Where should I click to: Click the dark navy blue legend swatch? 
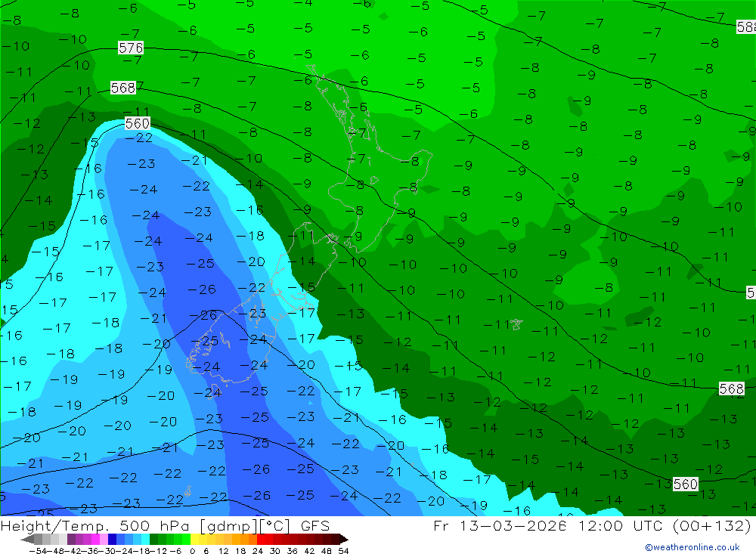coord(113,539)
